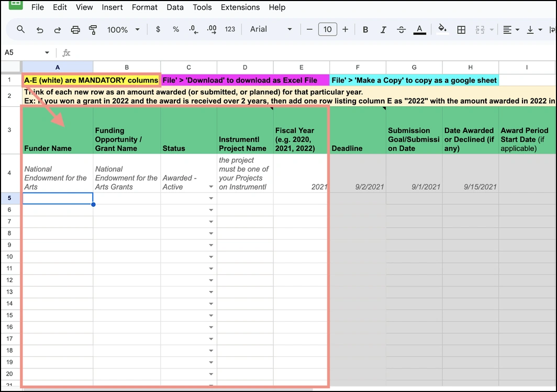This screenshot has height=392, width=557.
Task: Select column B header
Action: 127,67
